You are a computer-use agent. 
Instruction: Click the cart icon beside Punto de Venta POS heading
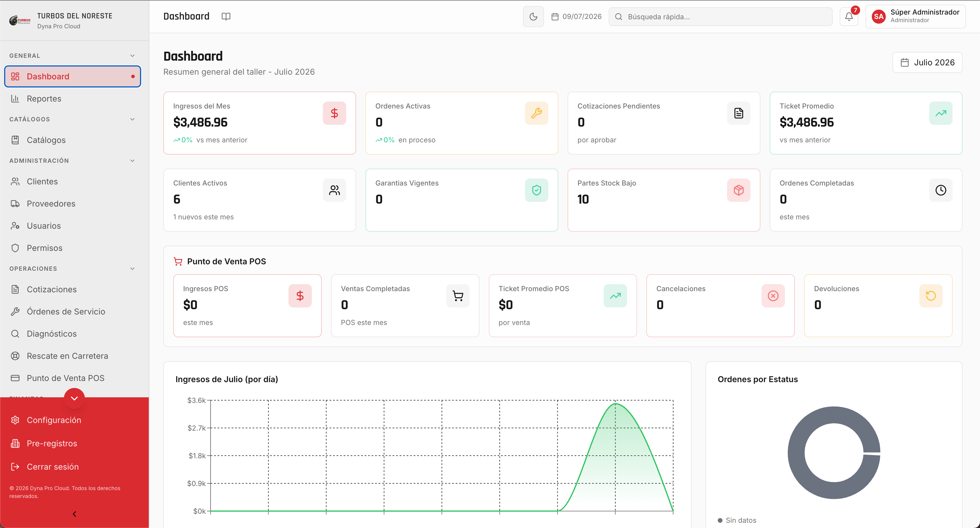[x=178, y=261]
